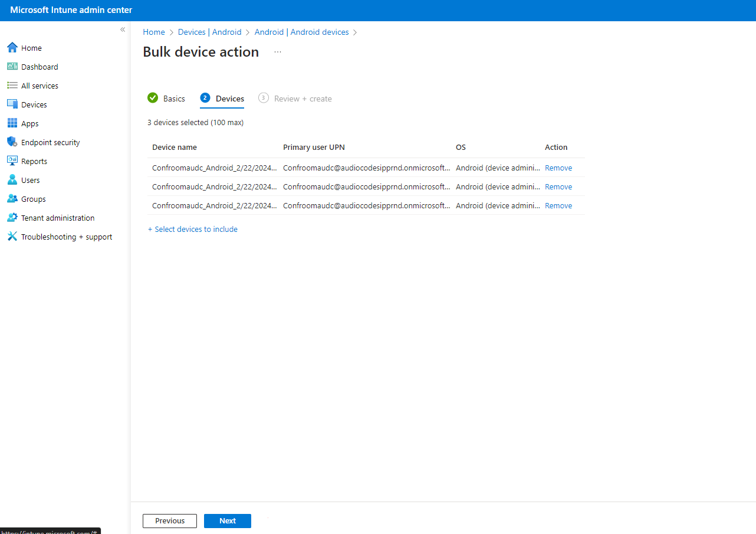Screen dimensions: 756x534
Task: Click the Apps grid icon
Action: click(12, 123)
